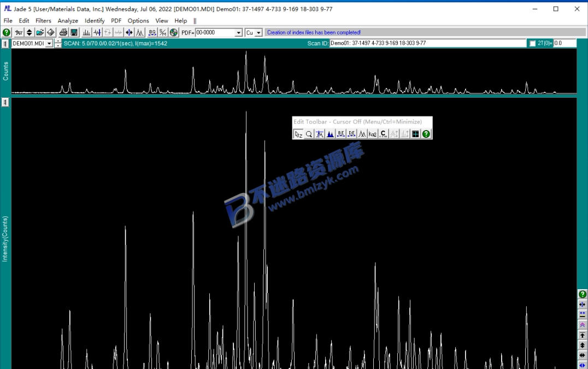The image size is (588, 369).
Task: Click the blue arrows over baseline sidebar icon
Action: (x=583, y=315)
